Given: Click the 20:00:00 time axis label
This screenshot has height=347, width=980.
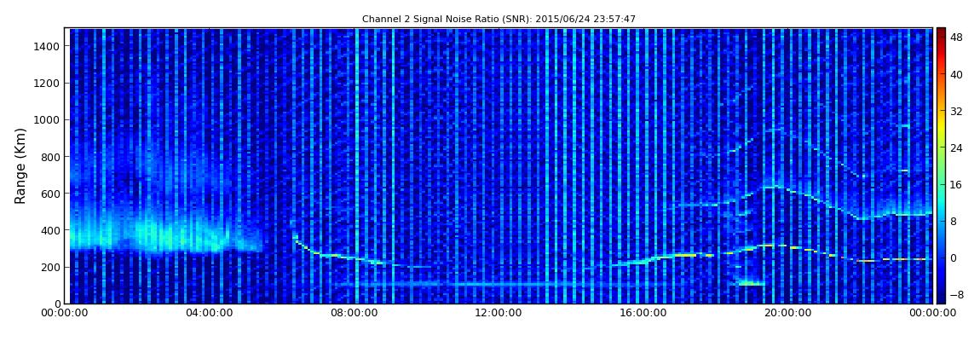Looking at the screenshot, I should (787, 313).
